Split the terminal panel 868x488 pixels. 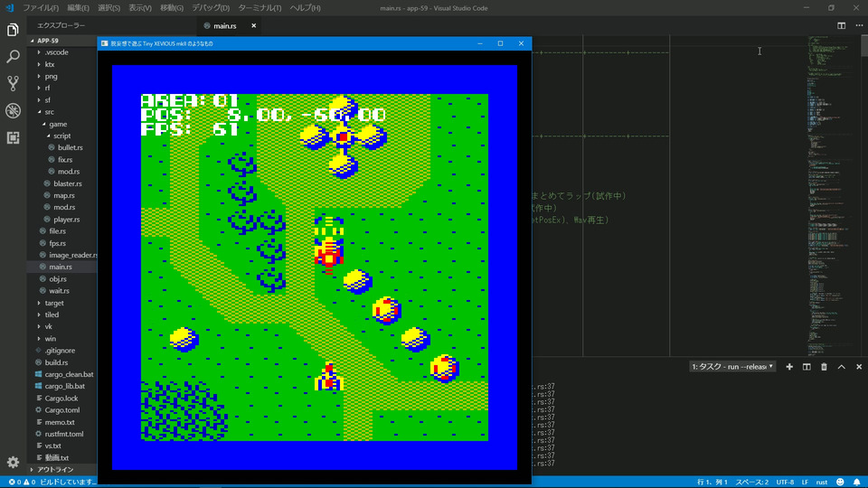[x=807, y=367]
